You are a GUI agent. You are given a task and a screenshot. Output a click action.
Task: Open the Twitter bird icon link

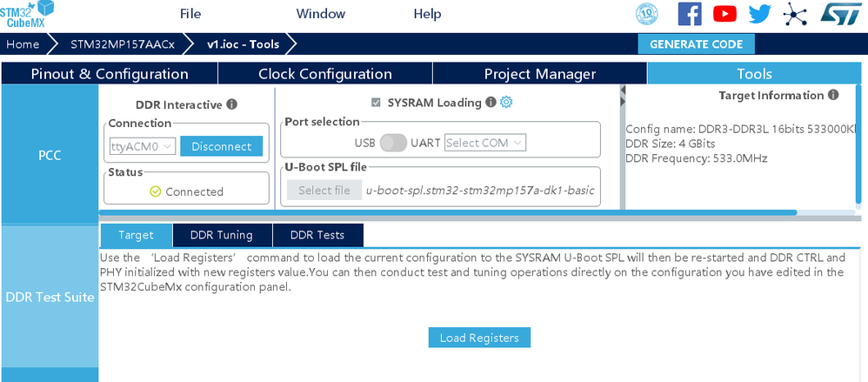(759, 14)
